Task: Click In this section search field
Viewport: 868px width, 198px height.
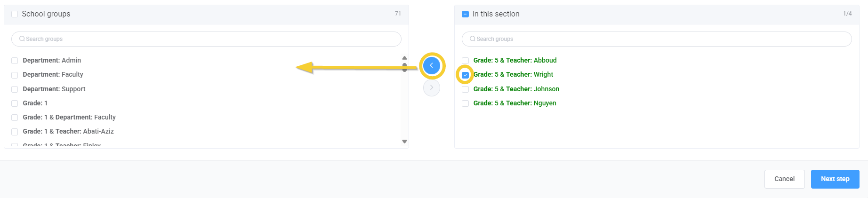Action: tap(657, 39)
